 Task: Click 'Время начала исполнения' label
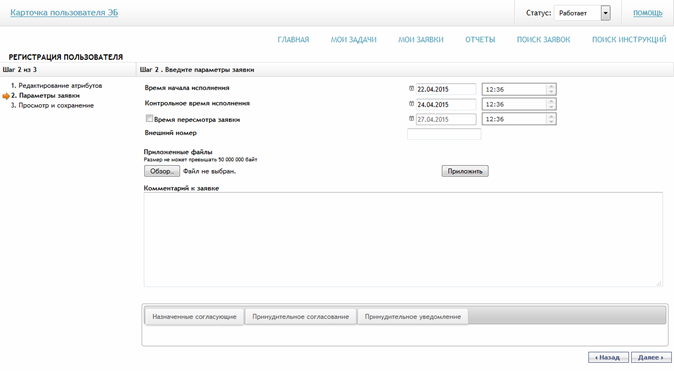click(187, 88)
